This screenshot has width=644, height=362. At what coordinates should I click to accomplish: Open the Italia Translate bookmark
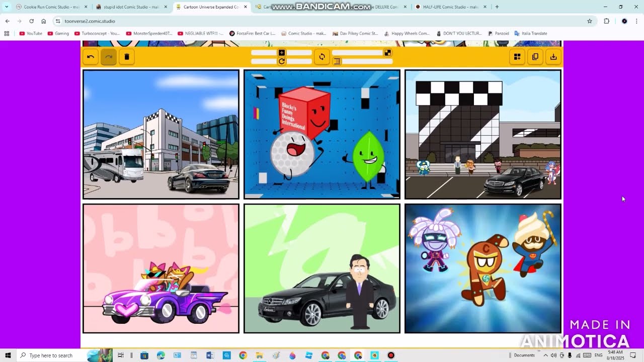click(x=531, y=34)
